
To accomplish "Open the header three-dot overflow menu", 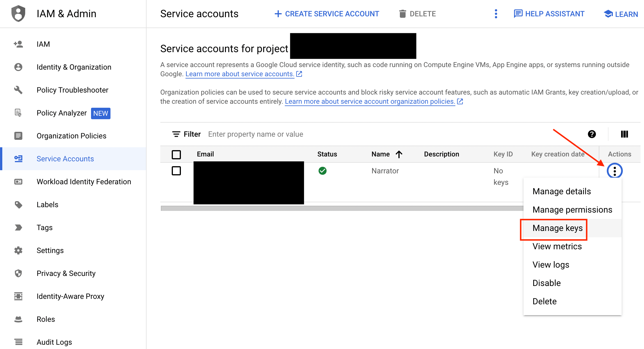I will pos(496,14).
